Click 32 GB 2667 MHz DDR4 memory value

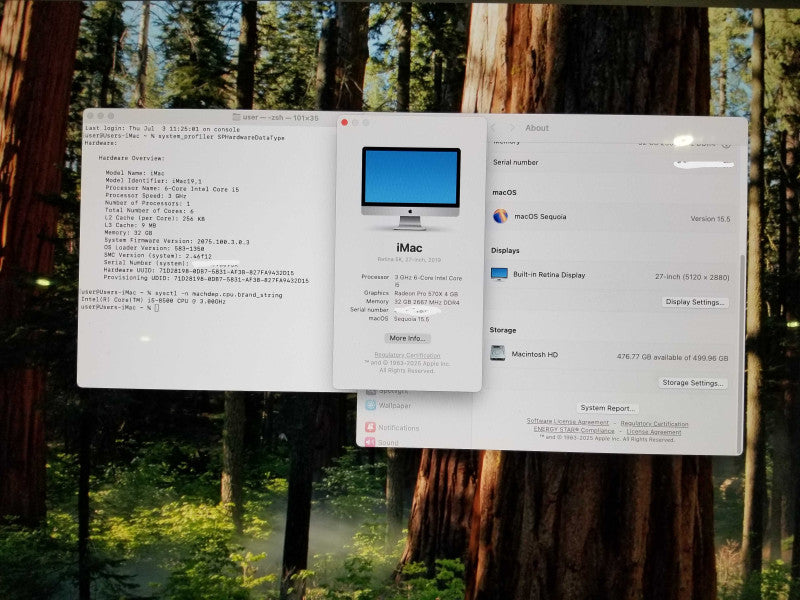point(427,303)
